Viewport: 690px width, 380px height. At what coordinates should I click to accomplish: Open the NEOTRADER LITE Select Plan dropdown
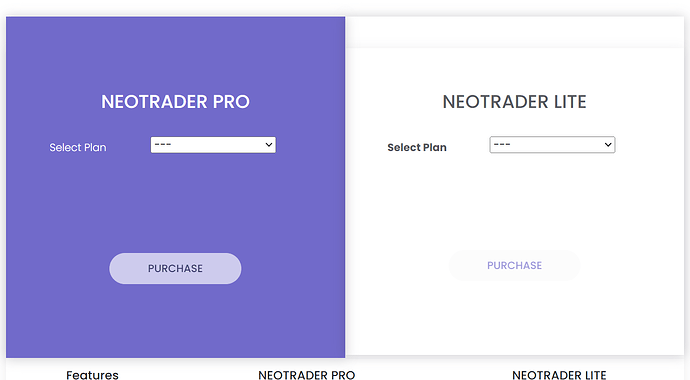pos(552,145)
